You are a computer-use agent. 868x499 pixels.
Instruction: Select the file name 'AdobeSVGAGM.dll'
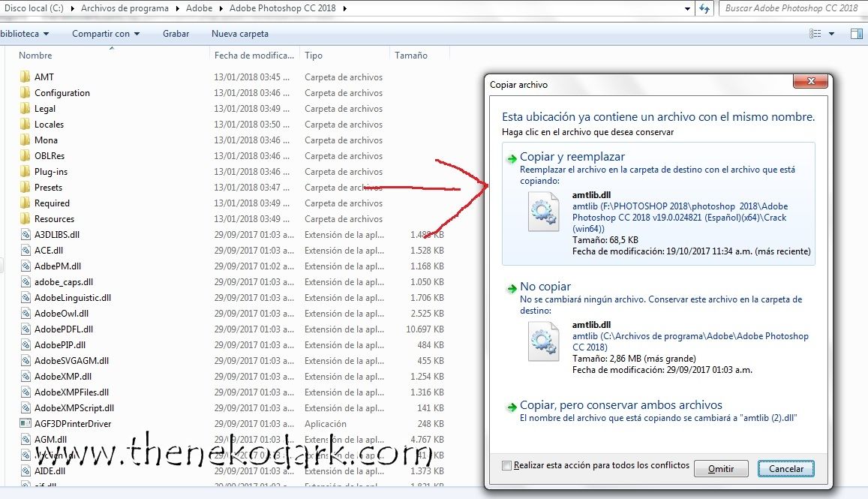(71, 360)
